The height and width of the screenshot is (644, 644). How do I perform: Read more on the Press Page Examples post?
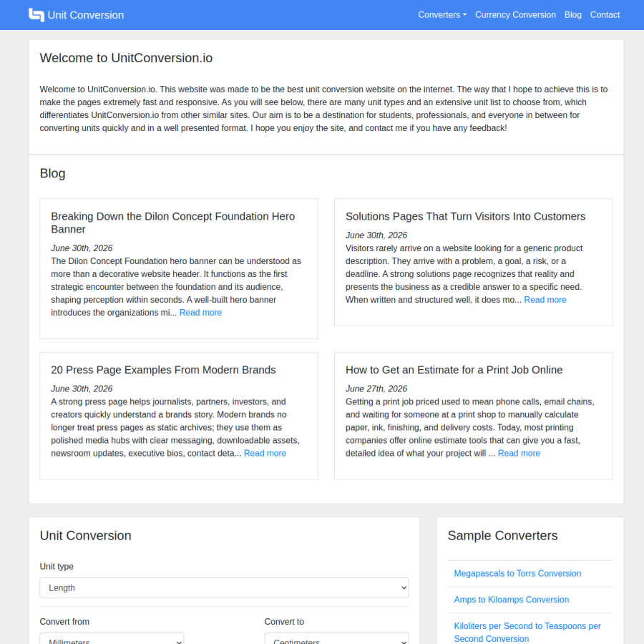265,454
